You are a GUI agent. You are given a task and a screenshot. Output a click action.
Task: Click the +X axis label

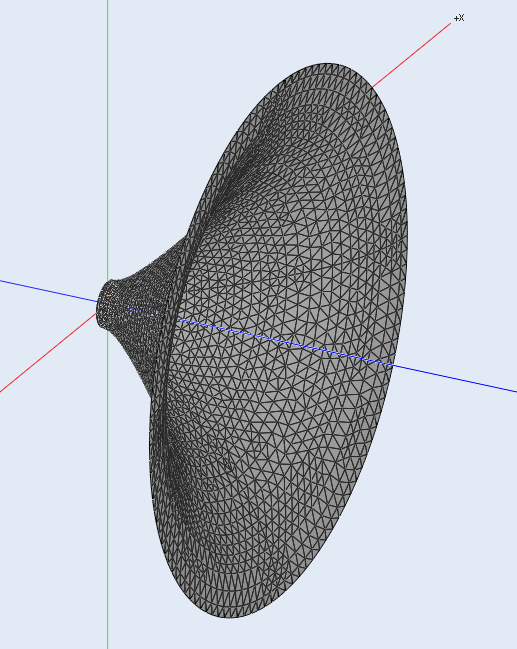click(x=459, y=18)
